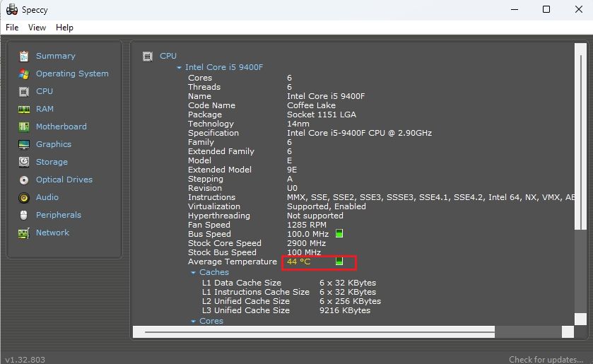The image size is (593, 364).
Task: Click the RAM module icon
Action: pyautogui.click(x=24, y=109)
